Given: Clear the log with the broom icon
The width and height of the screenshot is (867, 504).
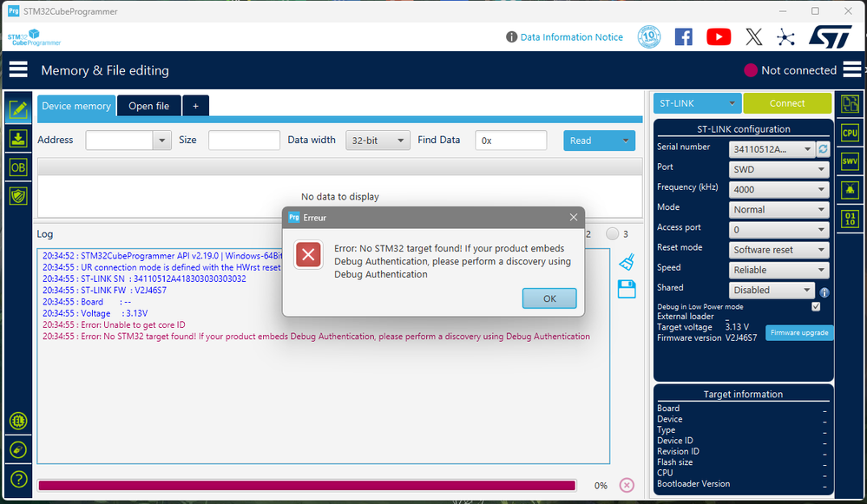Looking at the screenshot, I should coord(627,262).
